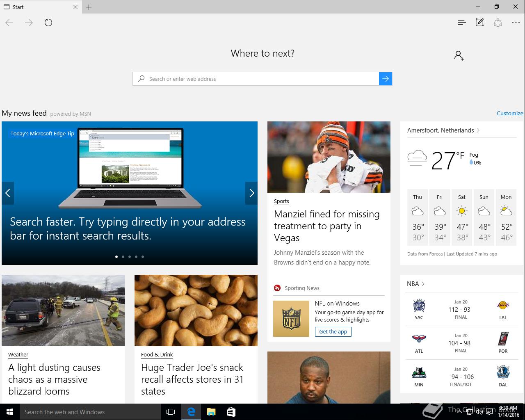Open the Manziel football player photo

pyautogui.click(x=329, y=157)
